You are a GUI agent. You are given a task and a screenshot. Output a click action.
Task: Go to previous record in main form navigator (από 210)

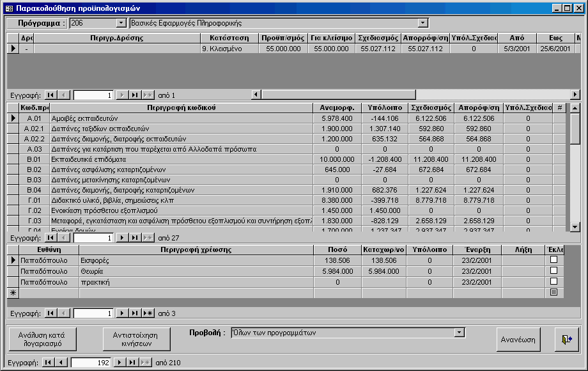point(61,363)
